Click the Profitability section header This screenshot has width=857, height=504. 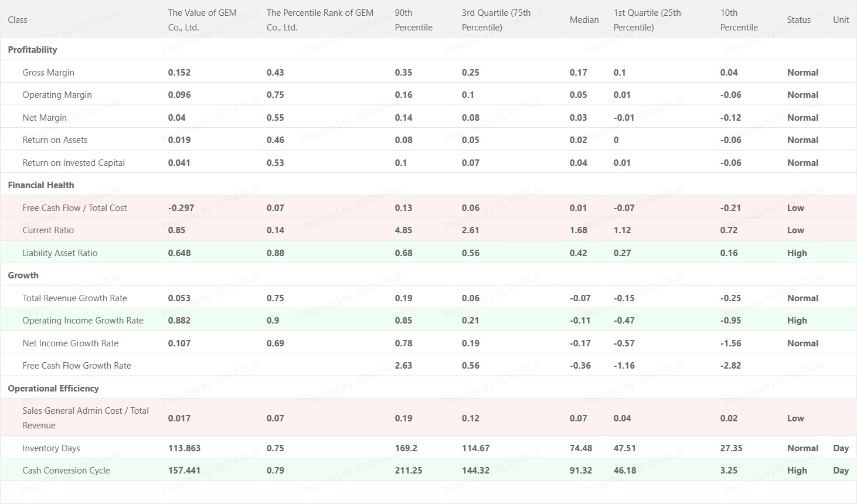click(33, 50)
